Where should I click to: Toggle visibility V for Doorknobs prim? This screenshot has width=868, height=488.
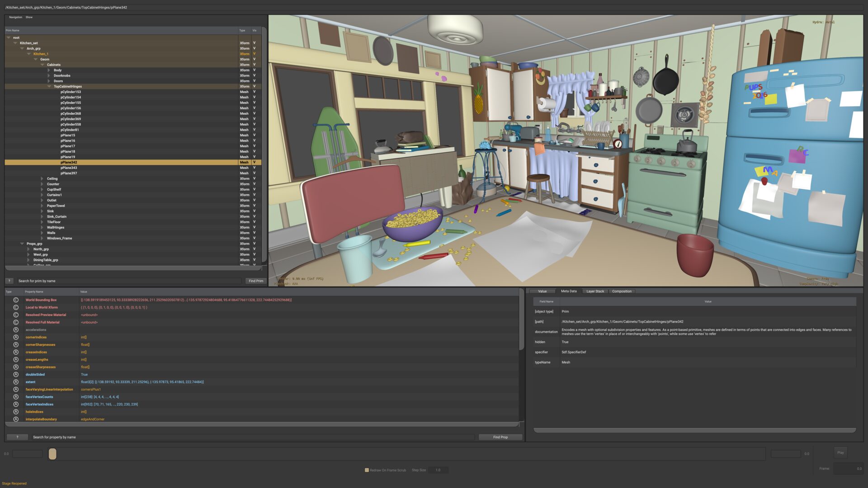point(254,75)
